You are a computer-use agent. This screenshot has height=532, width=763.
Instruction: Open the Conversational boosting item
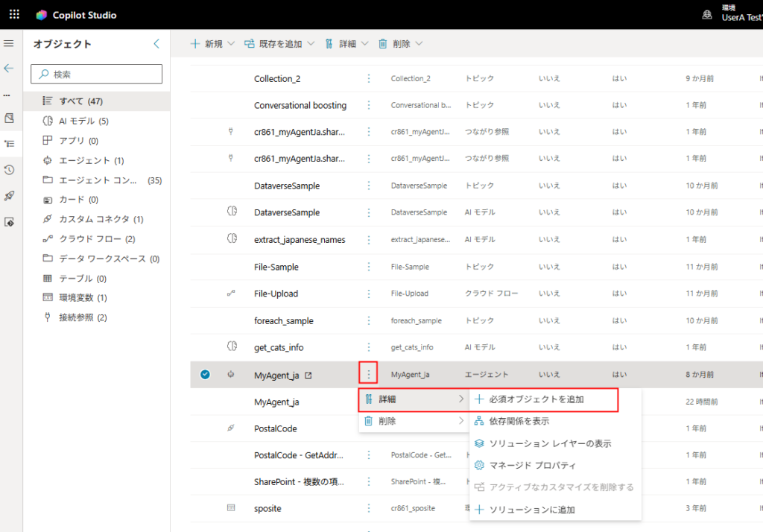click(x=300, y=105)
